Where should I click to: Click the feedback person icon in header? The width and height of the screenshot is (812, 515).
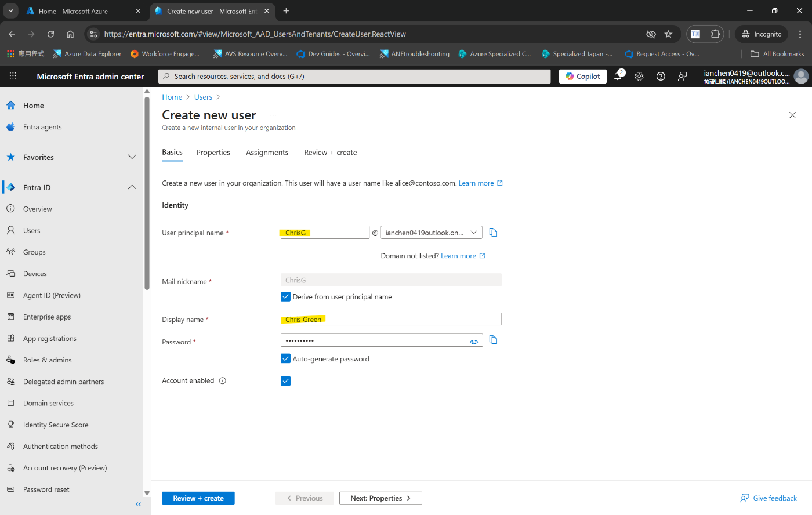click(682, 76)
